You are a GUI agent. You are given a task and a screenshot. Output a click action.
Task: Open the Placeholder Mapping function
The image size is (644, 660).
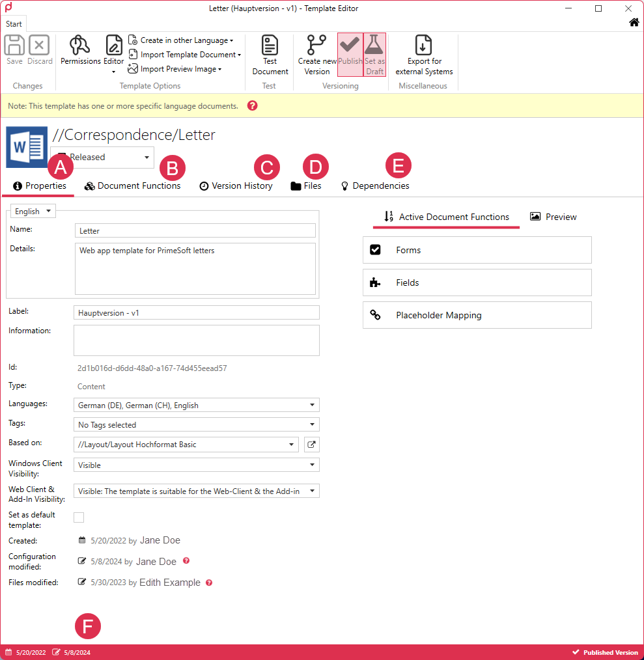477,315
